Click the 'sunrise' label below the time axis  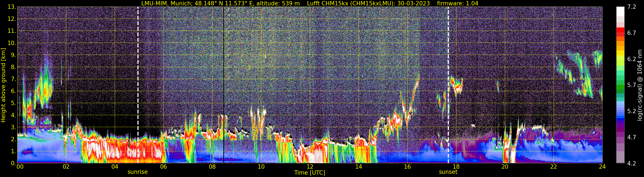137,172
